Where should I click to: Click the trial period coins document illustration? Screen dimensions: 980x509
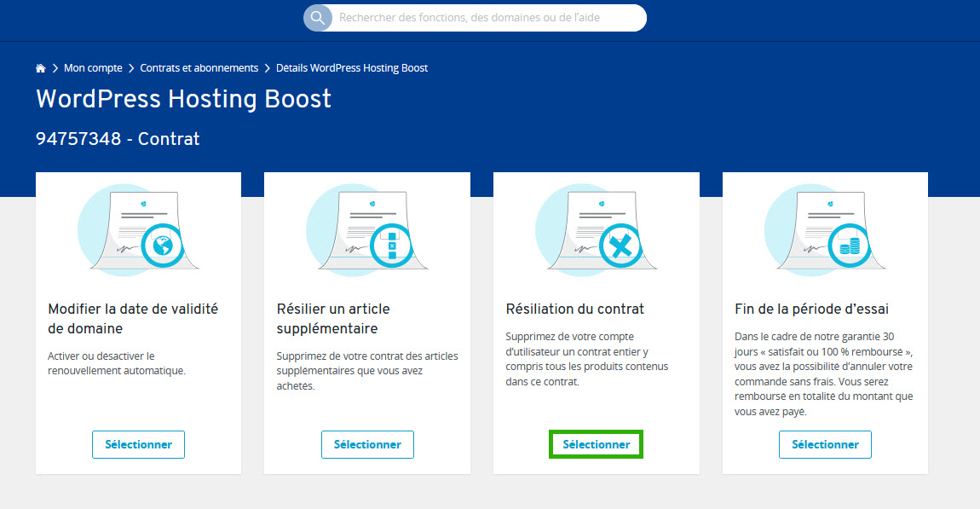tap(825, 230)
